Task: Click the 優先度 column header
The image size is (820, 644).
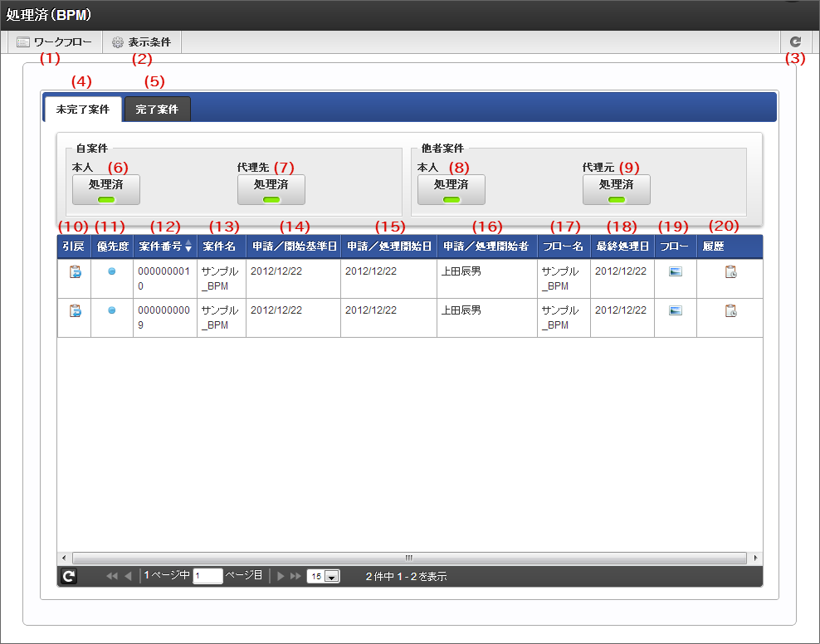Action: tap(112, 246)
